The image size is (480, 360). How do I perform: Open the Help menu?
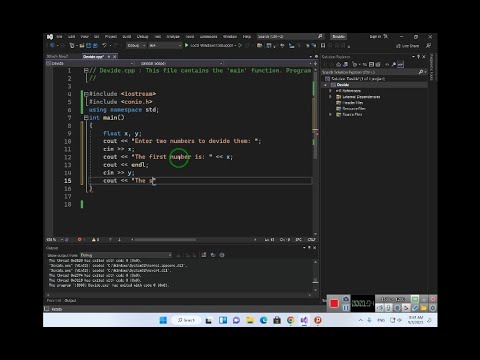[x=247, y=36]
